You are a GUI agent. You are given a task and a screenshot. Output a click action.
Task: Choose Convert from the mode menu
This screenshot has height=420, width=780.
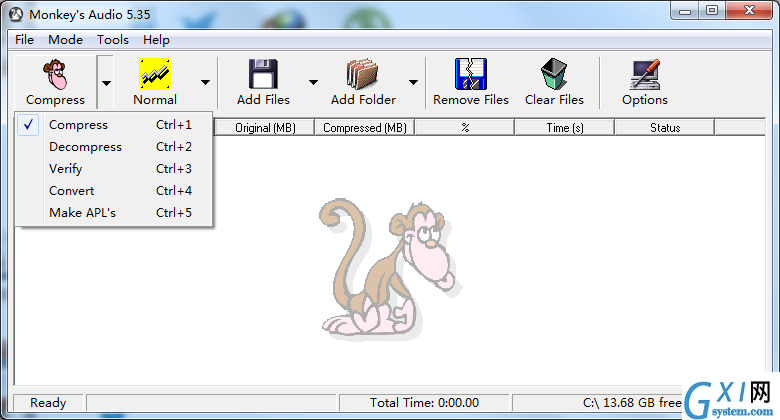tap(114, 191)
